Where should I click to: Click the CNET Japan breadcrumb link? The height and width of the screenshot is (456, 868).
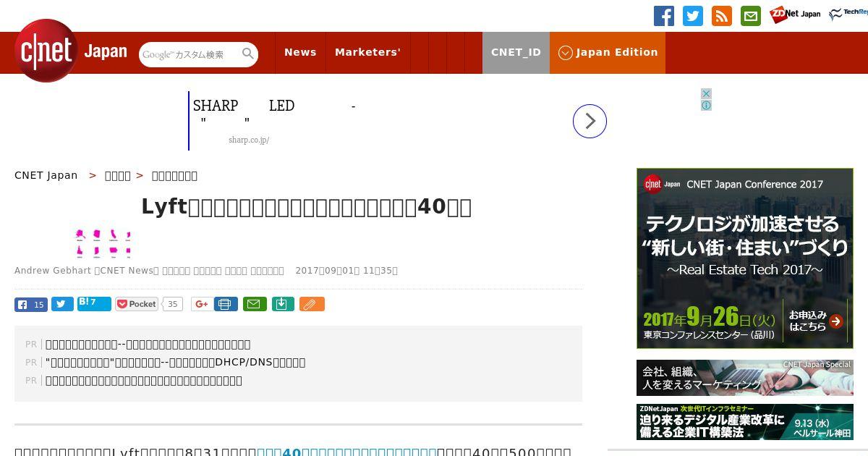(46, 175)
